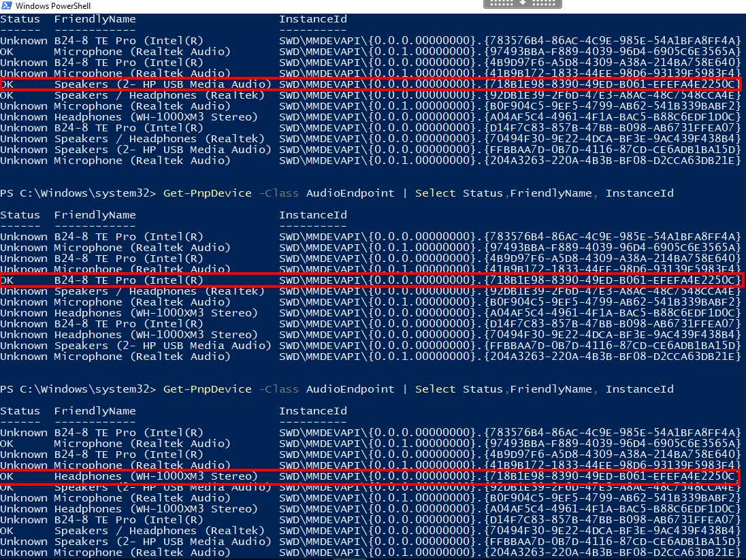746x560 pixels.
Task: Select Unknown "Microphone (Realtek Audio)" row with ID 97493BBA
Action: pyautogui.click(x=371, y=248)
